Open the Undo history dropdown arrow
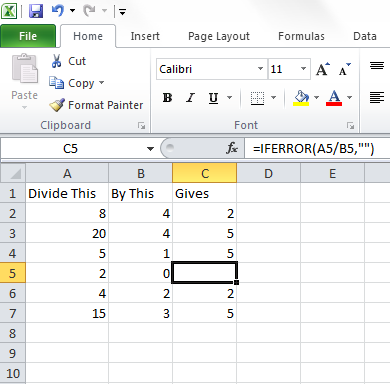Screen dimensions: 390x384 click(72, 11)
